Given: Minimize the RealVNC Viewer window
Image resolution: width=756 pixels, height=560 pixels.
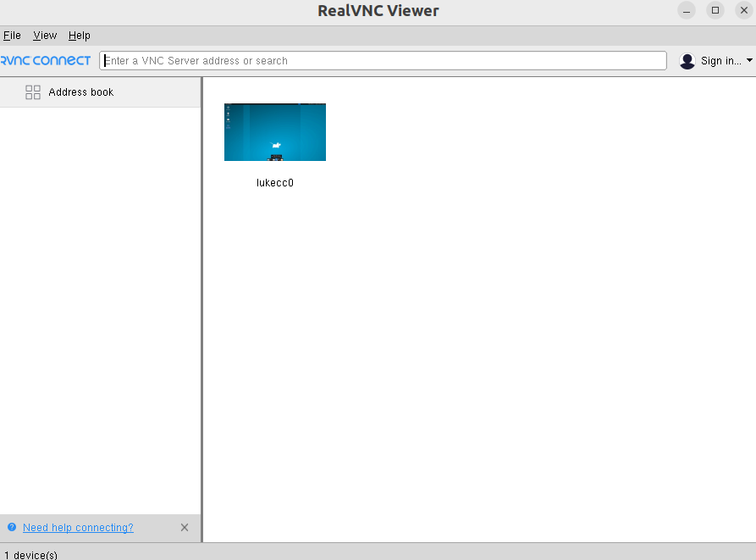Looking at the screenshot, I should [x=687, y=11].
